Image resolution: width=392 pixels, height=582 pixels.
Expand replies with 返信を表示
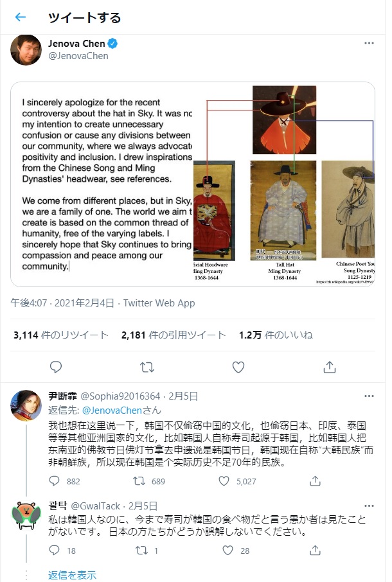72,575
